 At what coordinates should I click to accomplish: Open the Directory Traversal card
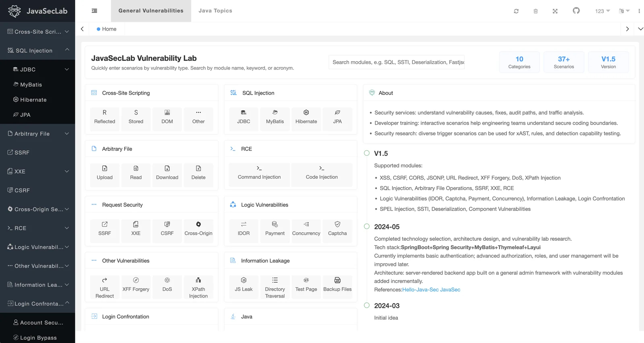pyautogui.click(x=275, y=287)
